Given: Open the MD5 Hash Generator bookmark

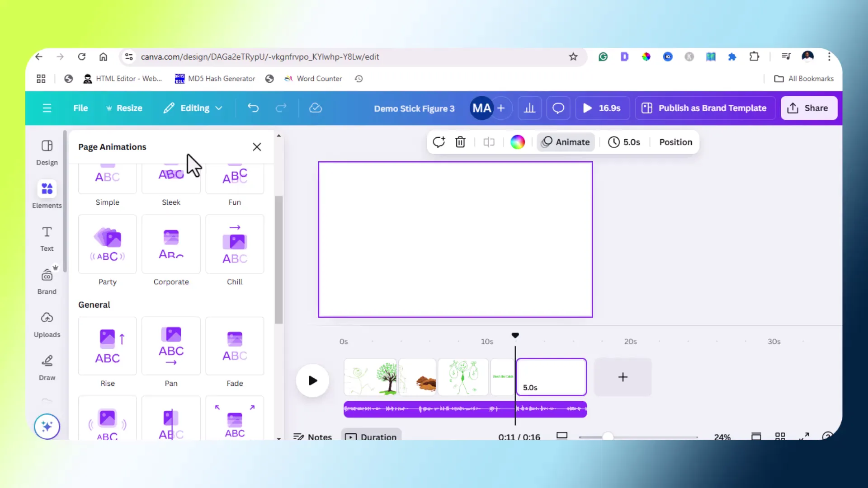Looking at the screenshot, I should pyautogui.click(x=215, y=79).
